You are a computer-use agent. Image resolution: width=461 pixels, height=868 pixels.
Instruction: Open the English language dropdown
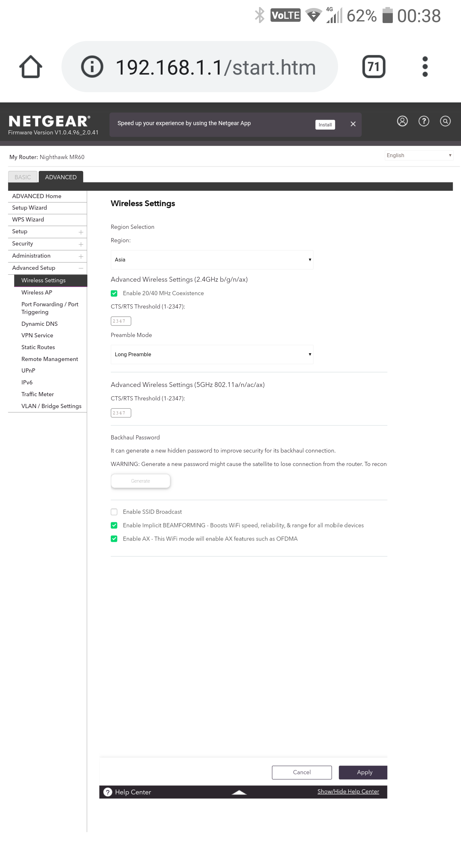pos(419,155)
